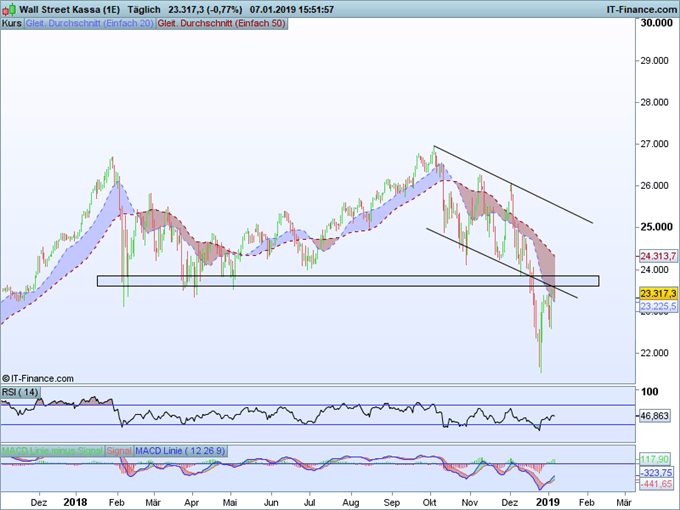Click the 28.000 price axis label
Screen dimensions: 680x510
click(654, 102)
